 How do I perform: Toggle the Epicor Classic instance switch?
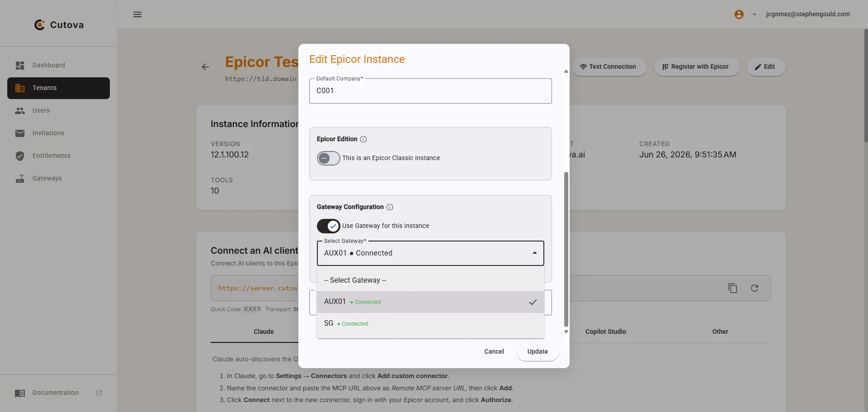tap(328, 158)
